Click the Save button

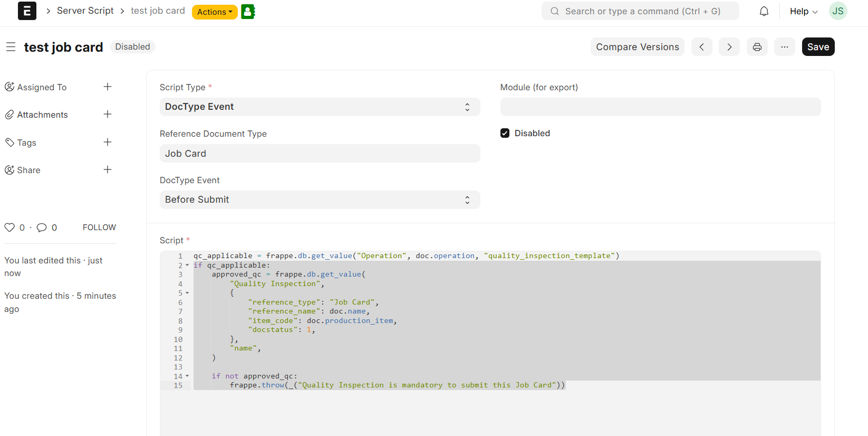[818, 47]
